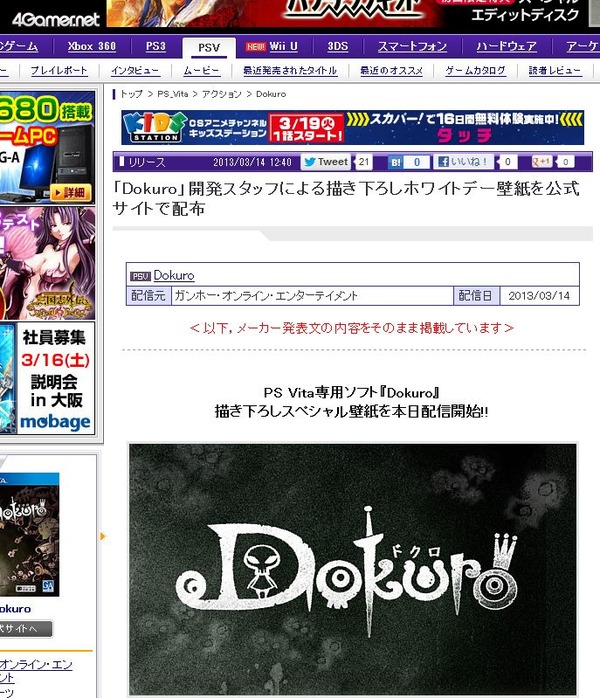Open 読者レビュー submenu link
The height and width of the screenshot is (698, 600).
[555, 70]
